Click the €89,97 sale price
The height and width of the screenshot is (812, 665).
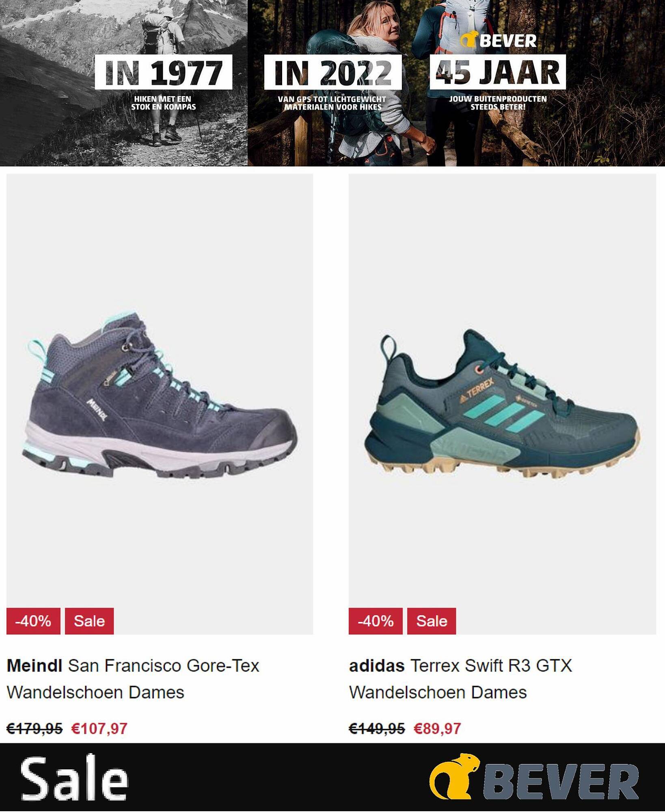pos(437,728)
